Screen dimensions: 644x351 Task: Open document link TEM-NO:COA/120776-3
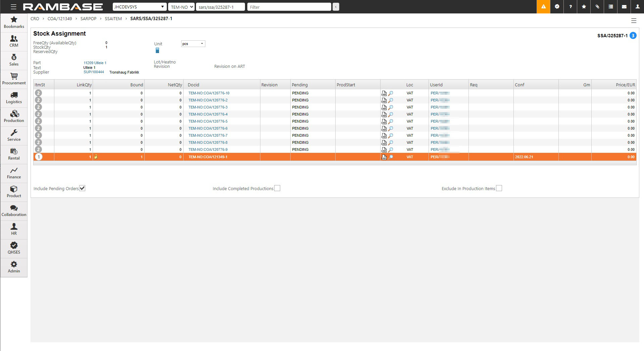[208, 107]
